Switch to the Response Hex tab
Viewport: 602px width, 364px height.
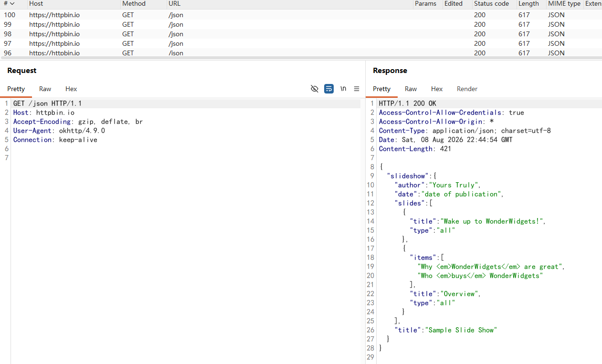(x=437, y=89)
